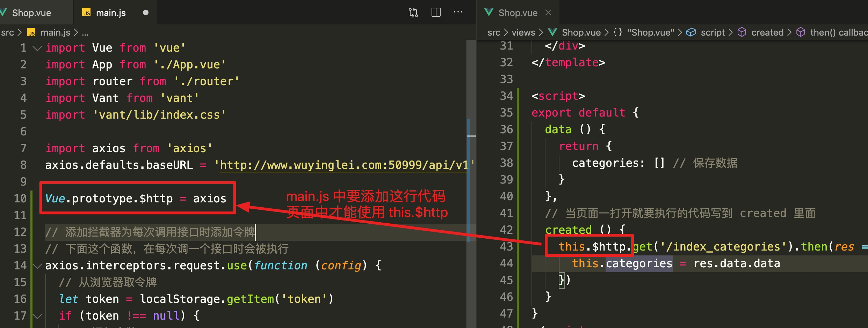Collapse the fold arrow at line 1
The height and width of the screenshot is (328, 868).
tap(37, 48)
